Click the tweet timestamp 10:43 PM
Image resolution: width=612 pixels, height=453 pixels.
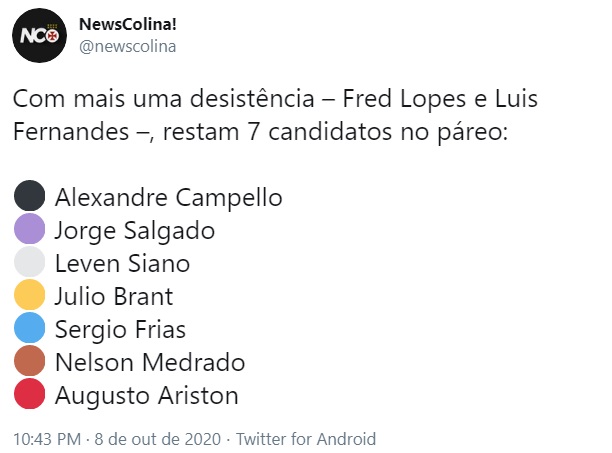click(x=47, y=438)
